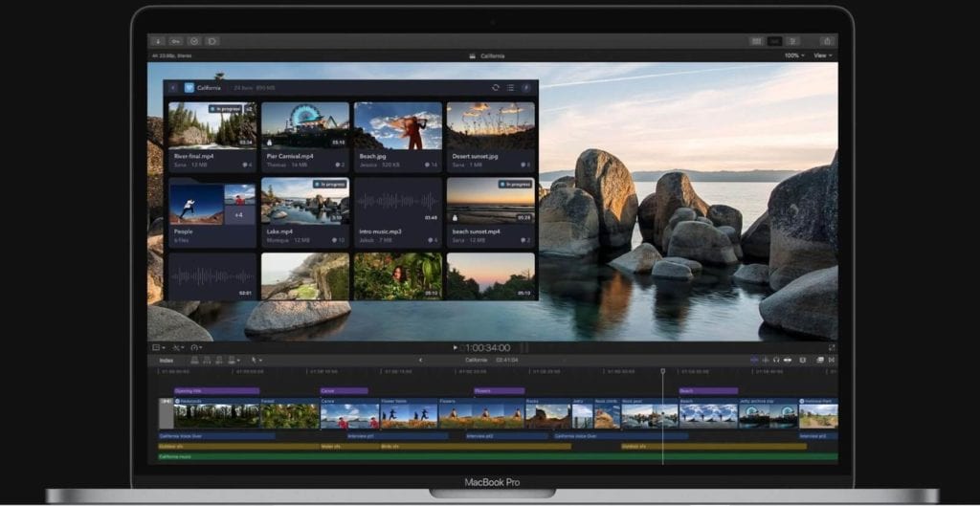This screenshot has height=506, width=980.
Task: Open the View dropdown menu
Action: [x=822, y=55]
